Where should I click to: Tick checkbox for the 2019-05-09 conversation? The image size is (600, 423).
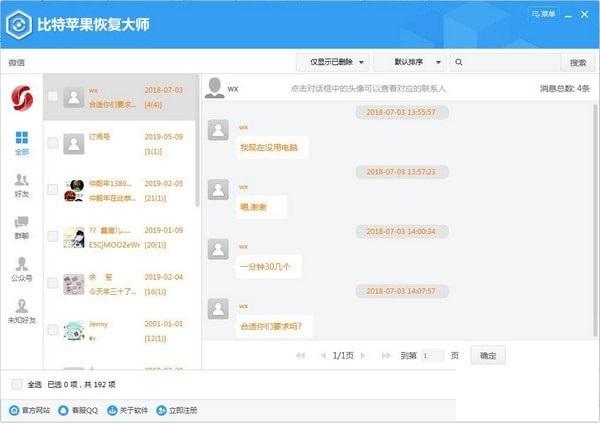click(52, 143)
